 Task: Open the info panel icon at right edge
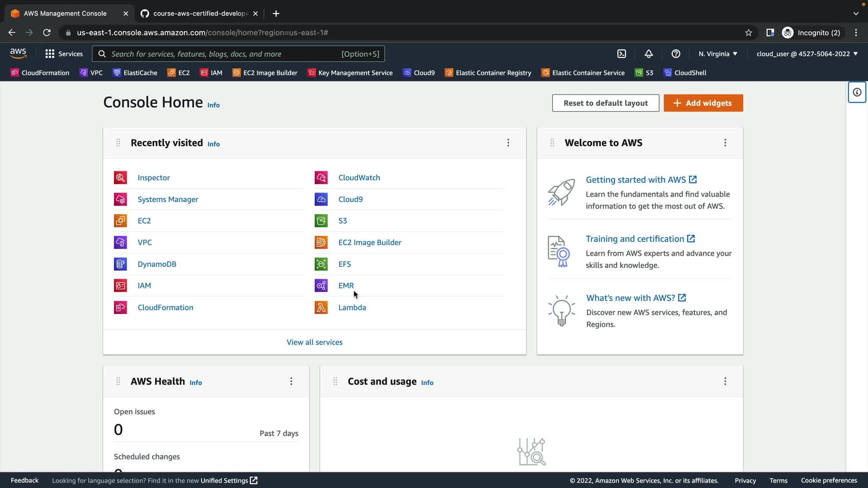[856, 92]
